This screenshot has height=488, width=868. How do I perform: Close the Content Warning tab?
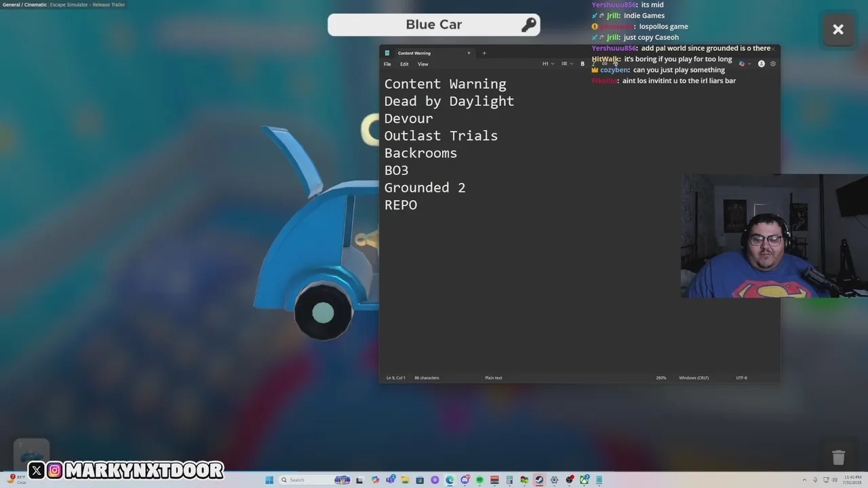[468, 53]
